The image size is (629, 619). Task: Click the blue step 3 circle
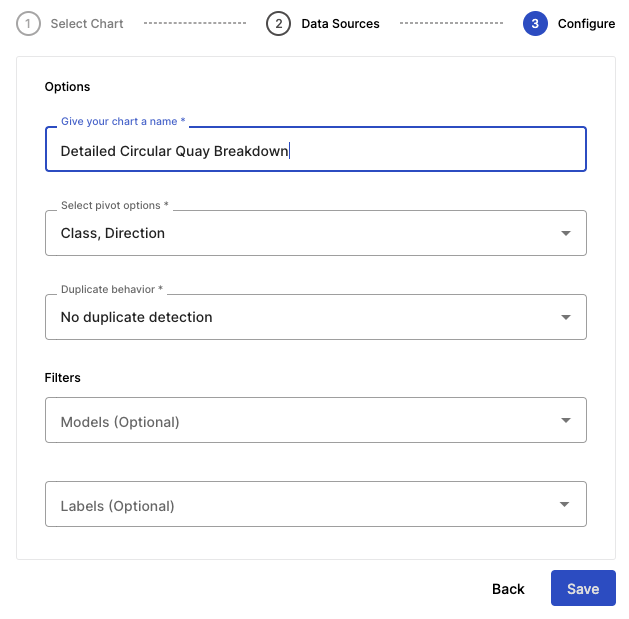(535, 23)
